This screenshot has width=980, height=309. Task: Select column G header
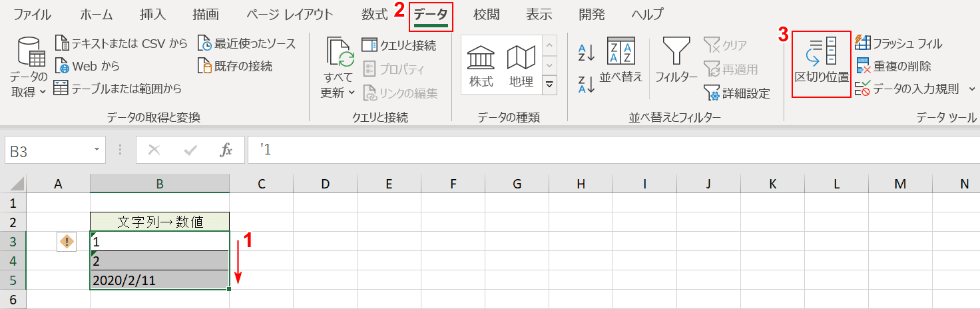(517, 184)
